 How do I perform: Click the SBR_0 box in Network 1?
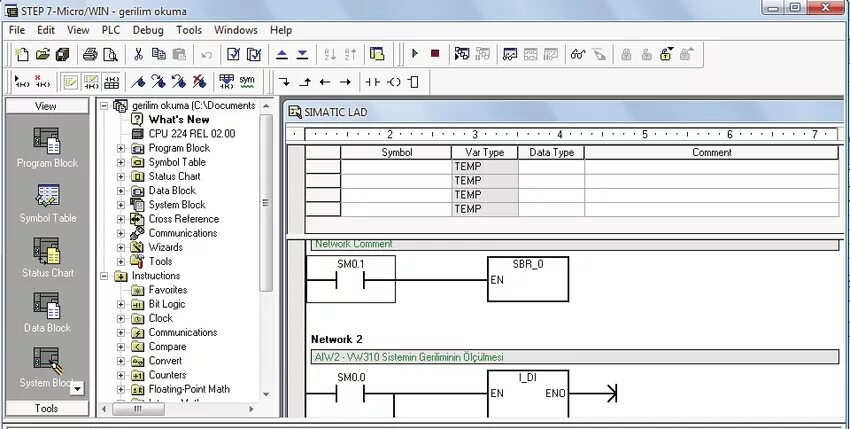(528, 279)
